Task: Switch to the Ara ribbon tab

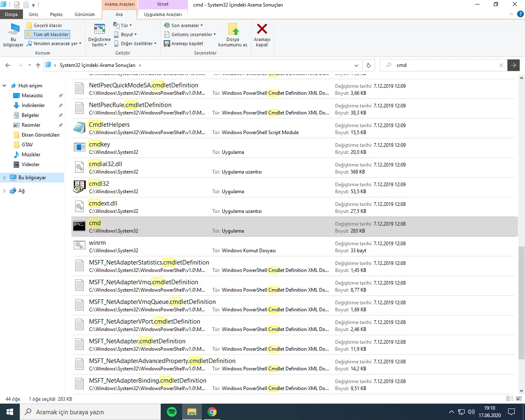Action: [119, 14]
